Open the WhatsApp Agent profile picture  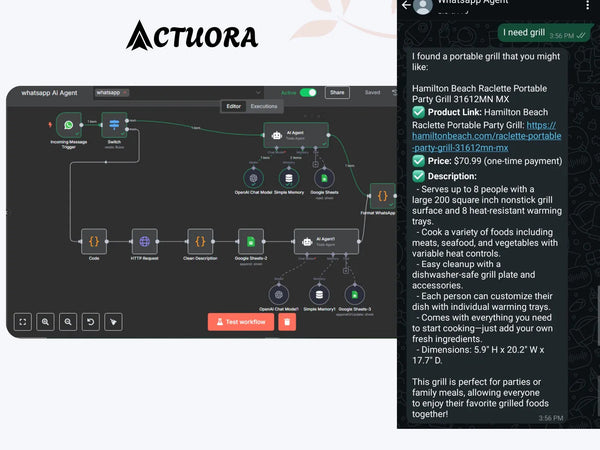click(423, 6)
